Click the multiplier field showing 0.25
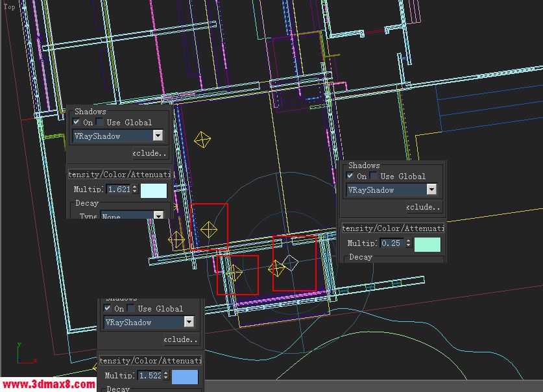543x392 pixels. (392, 243)
